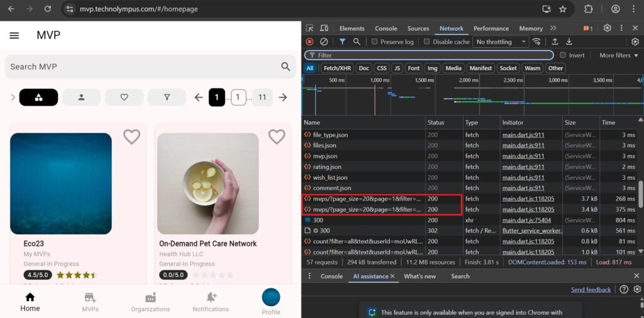Open the funnel filter button in MVP app

[167, 97]
